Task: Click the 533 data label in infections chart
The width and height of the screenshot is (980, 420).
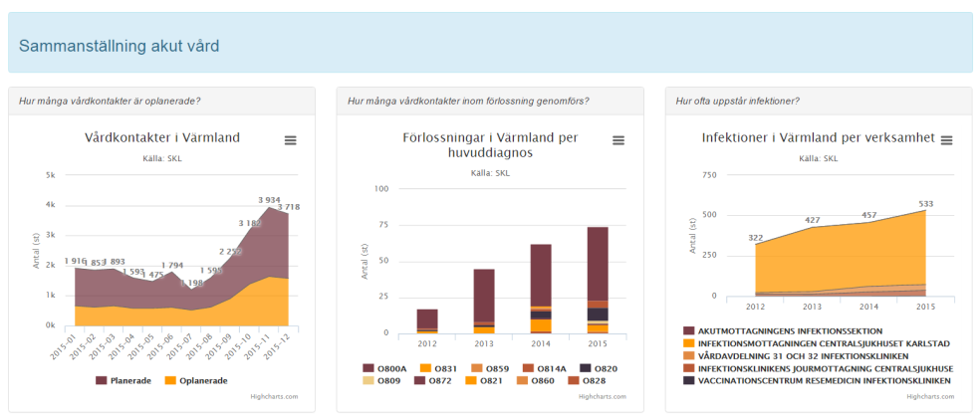Action: coord(925,203)
